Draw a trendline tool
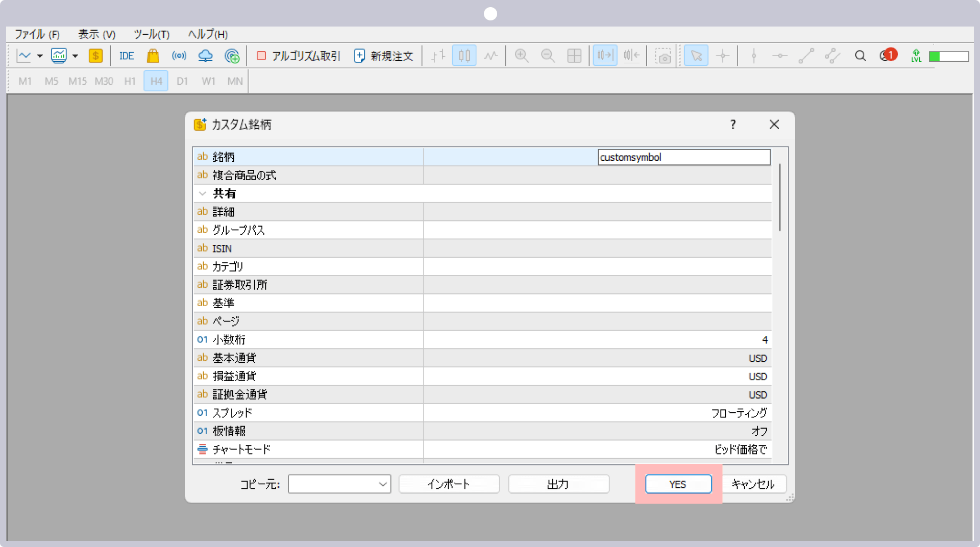 coord(806,56)
